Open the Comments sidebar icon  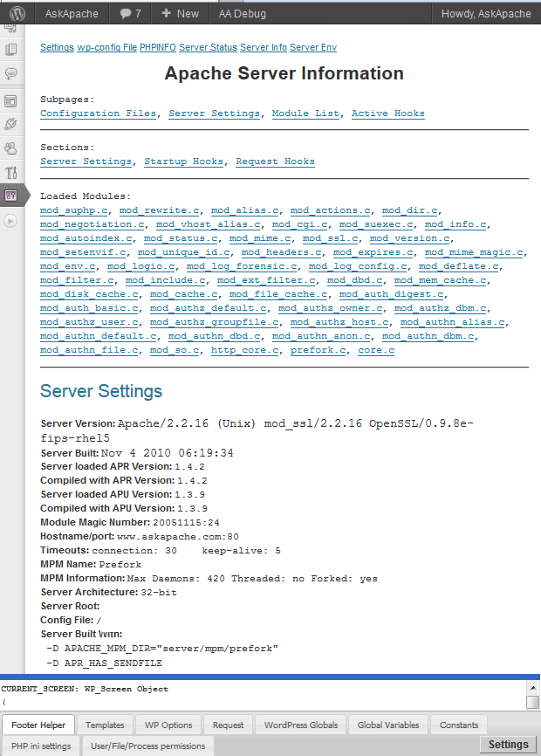point(11,74)
